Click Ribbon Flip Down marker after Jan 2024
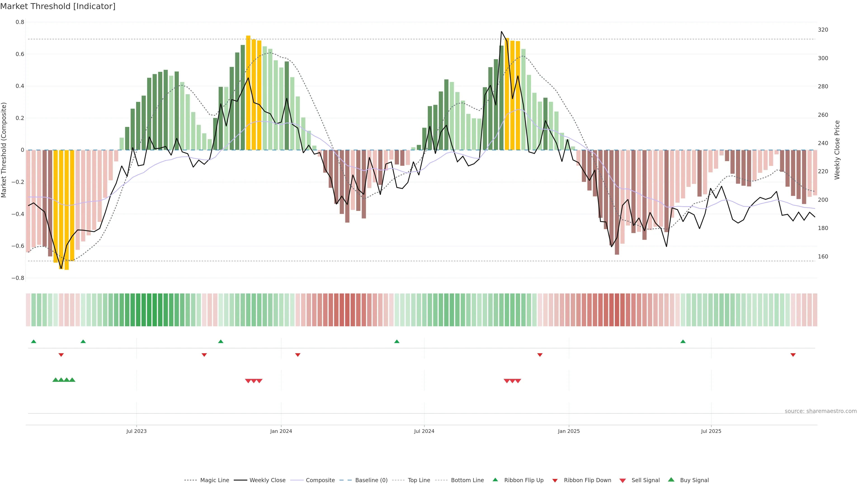Image resolution: width=868 pixels, height=488 pixels. click(x=297, y=355)
